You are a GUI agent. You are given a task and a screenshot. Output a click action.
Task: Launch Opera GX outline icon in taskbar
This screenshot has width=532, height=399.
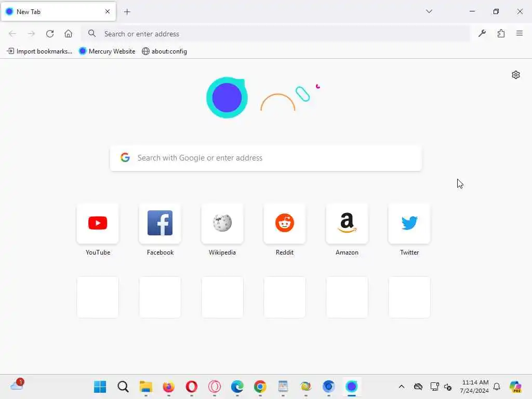click(x=215, y=387)
